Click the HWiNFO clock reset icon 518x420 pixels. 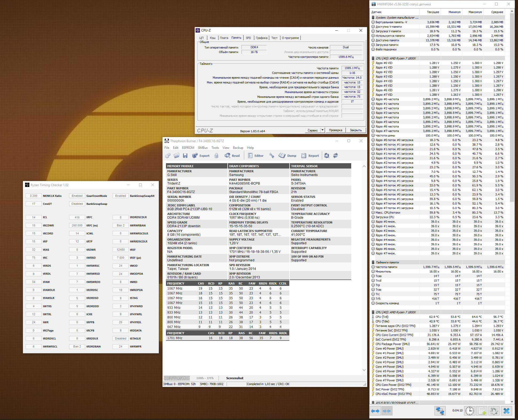pyautogui.click(x=469, y=411)
